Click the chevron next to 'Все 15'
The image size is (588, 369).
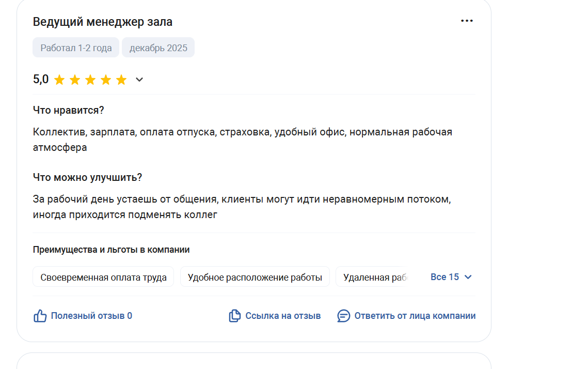coord(468,277)
